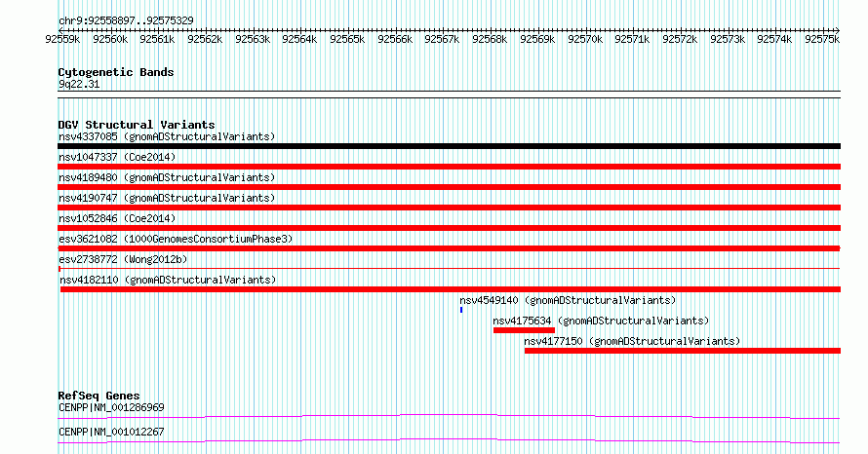Image resolution: width=868 pixels, height=454 pixels.
Task: Open the esv3621082 1000Genomes variant label
Action: (176, 239)
